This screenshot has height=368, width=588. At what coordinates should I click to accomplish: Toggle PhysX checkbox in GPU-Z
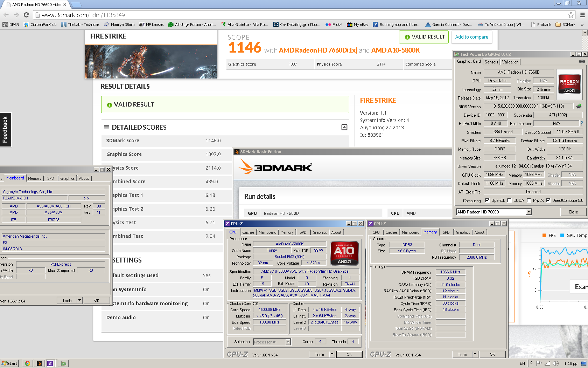[x=529, y=200]
